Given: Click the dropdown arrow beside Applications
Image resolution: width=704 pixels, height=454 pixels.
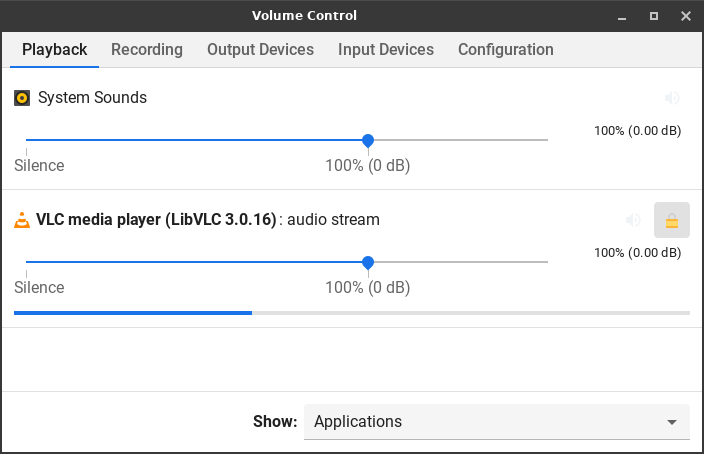Looking at the screenshot, I should [672, 422].
